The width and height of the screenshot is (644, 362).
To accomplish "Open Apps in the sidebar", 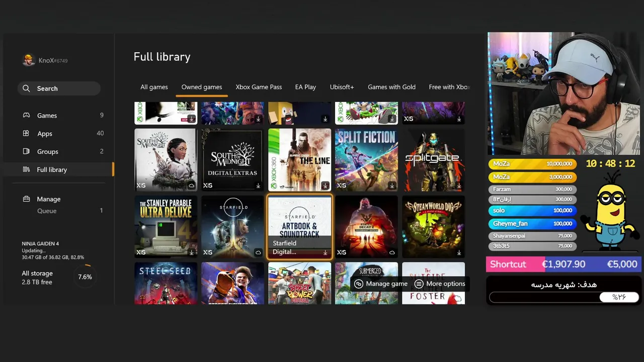I will [58, 133].
